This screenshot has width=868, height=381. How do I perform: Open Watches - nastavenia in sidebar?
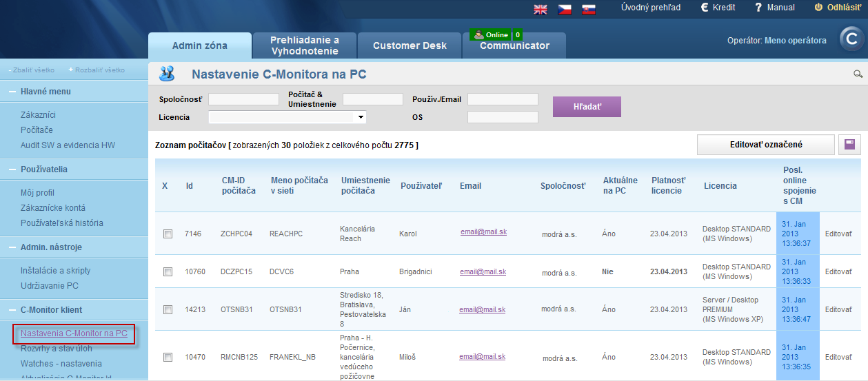pyautogui.click(x=61, y=364)
